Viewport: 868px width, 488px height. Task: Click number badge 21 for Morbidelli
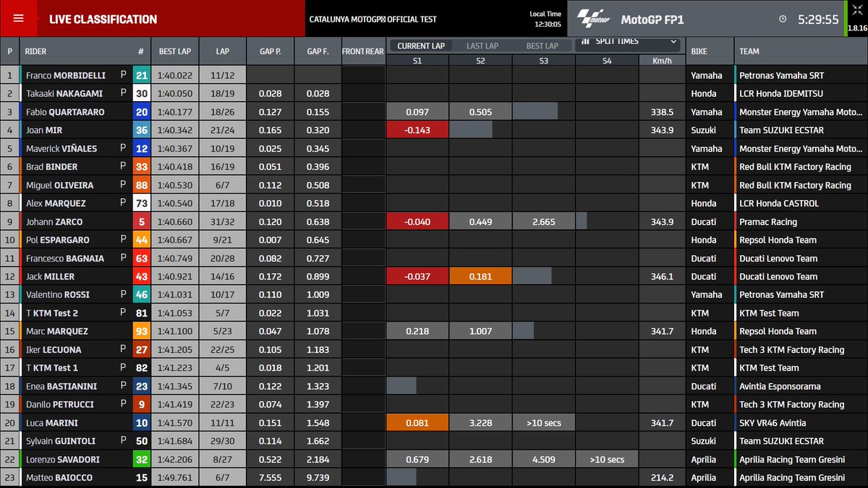(x=141, y=75)
